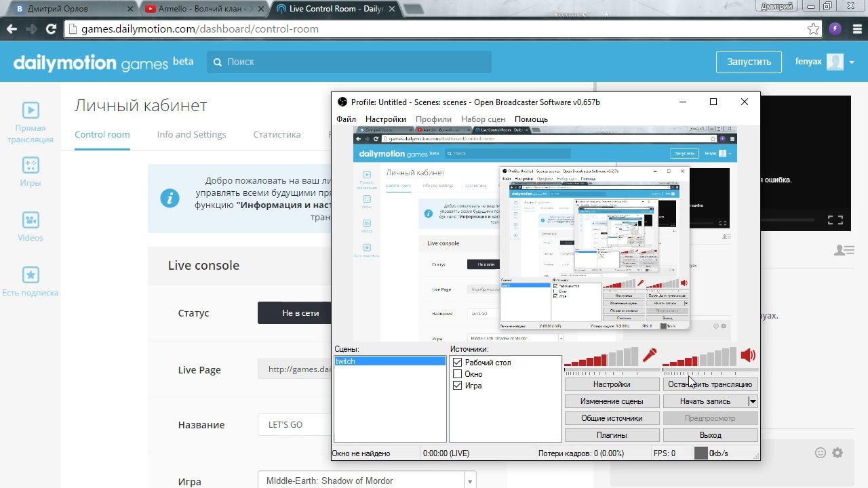Click the blue info icon in the welcome banner
The width and height of the screenshot is (868, 488).
pyautogui.click(x=170, y=198)
